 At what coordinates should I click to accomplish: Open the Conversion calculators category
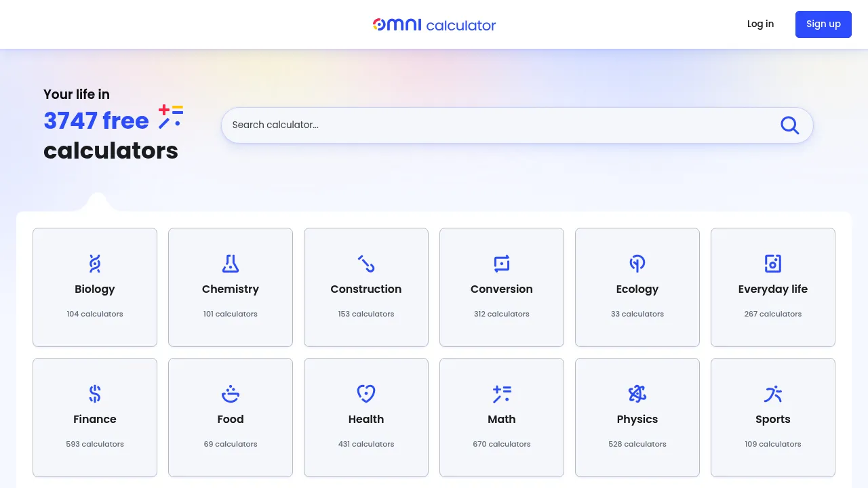click(502, 287)
